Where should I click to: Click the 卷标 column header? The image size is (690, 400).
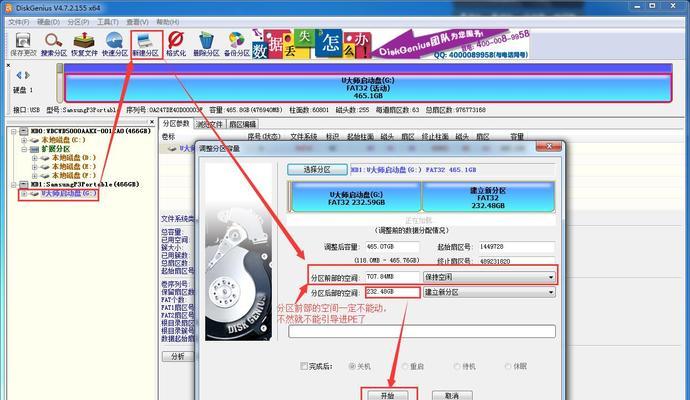[x=169, y=137]
